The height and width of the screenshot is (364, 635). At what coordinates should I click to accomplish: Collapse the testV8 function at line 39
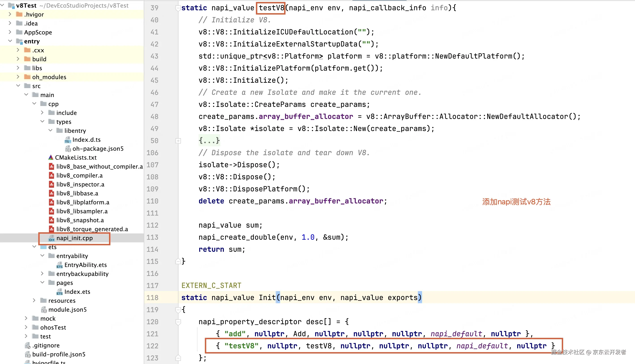pyautogui.click(x=178, y=8)
